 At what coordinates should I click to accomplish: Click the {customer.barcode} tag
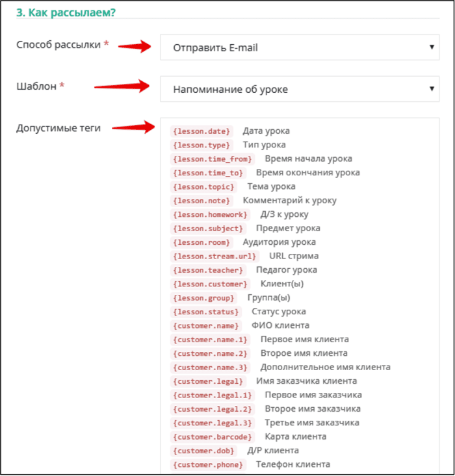(213, 437)
